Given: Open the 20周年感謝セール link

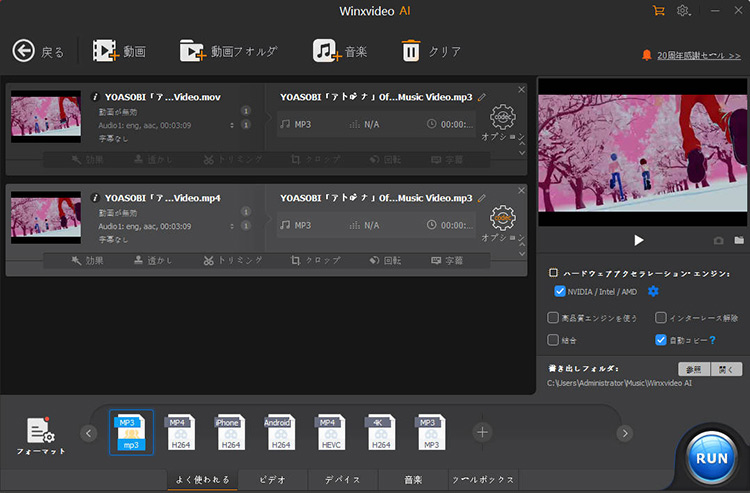Looking at the screenshot, I should (698, 55).
